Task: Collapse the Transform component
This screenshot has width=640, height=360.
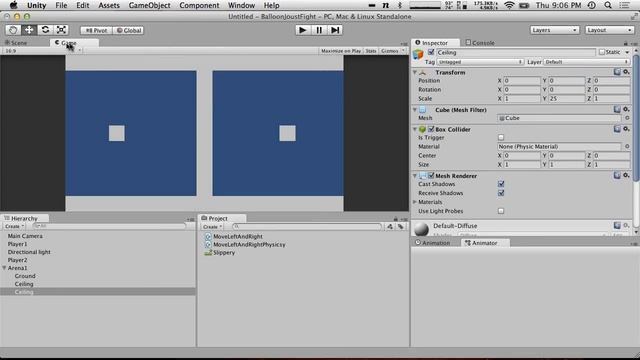Action: (x=415, y=72)
